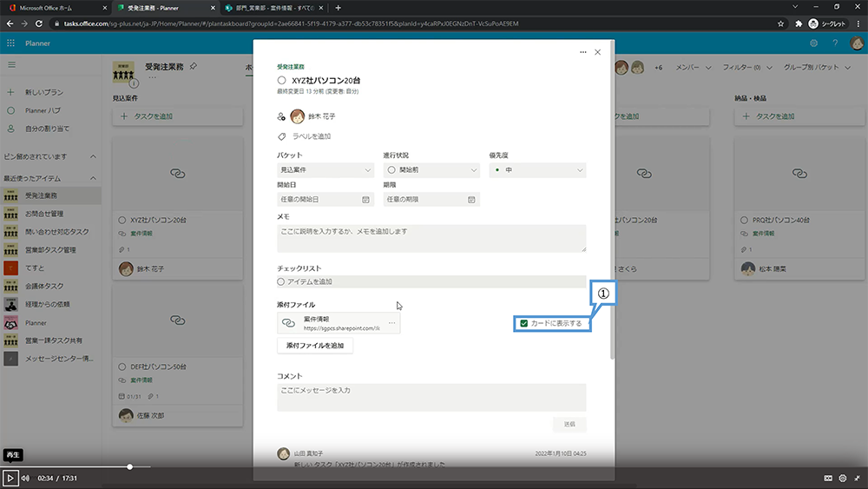Open the バケット dropdown 見込案件
The height and width of the screenshot is (489, 868).
325,170
